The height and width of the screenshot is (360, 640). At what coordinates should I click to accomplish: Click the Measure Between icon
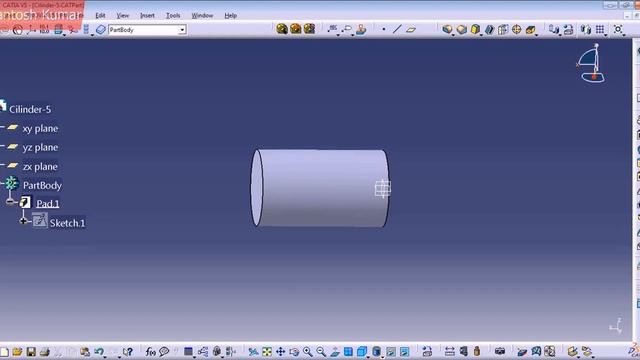pyautogui.click(x=449, y=351)
